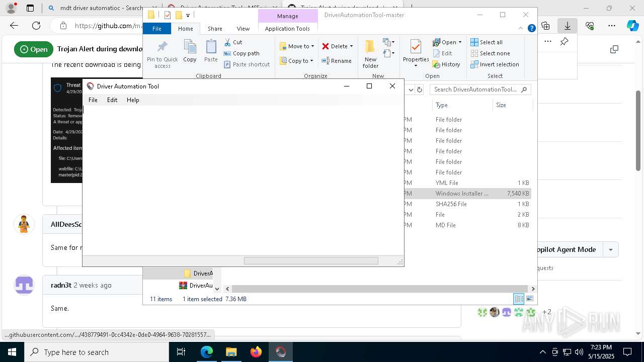Open Task View from taskbar
644x362 pixels.
(x=182, y=352)
